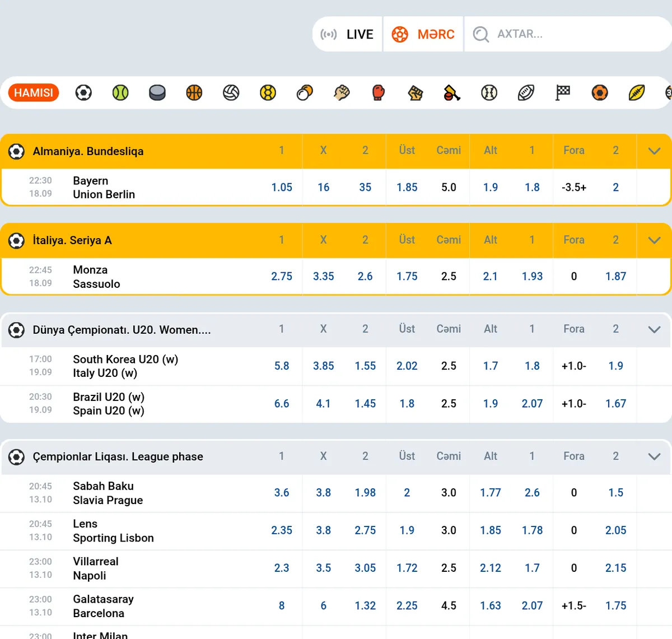Select the cricket bat and ball filter
The height and width of the screenshot is (639, 672).
pyautogui.click(x=452, y=92)
